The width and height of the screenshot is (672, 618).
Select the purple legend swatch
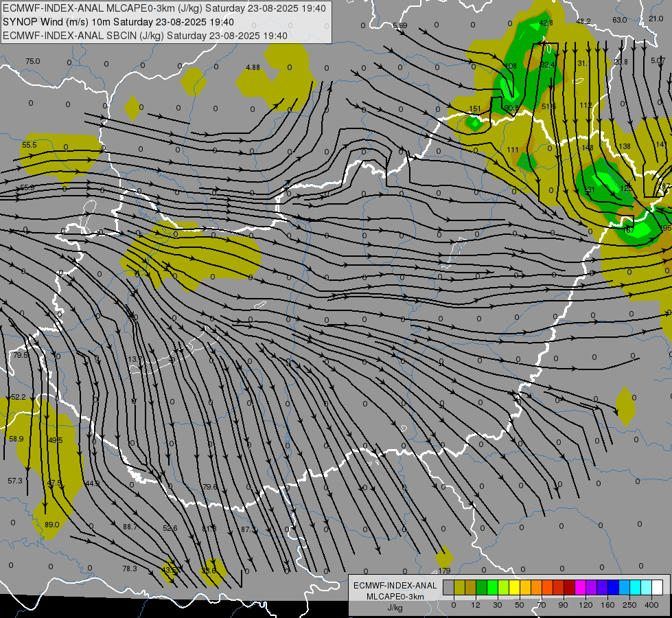592,588
